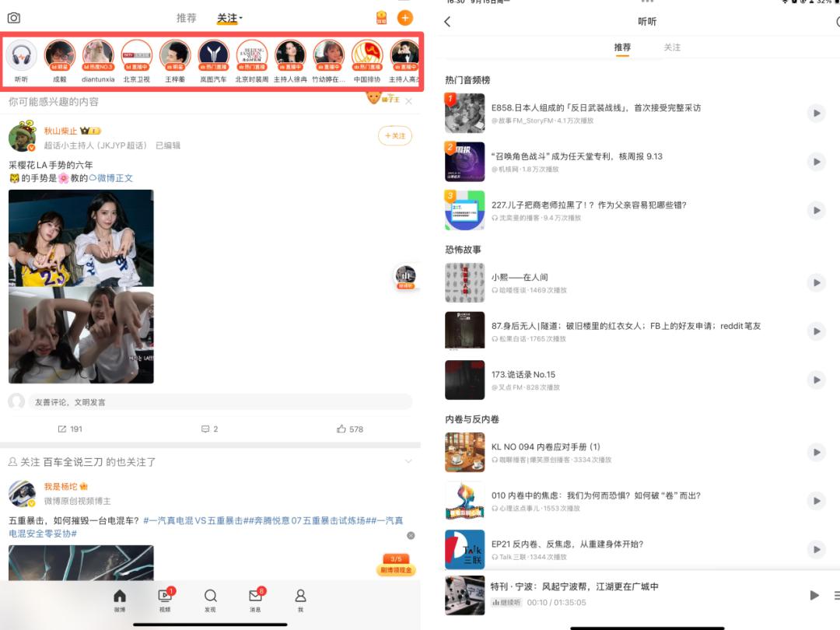Open 我是杨坨 profile name
This screenshot has height=630, width=840.
[x=61, y=486]
